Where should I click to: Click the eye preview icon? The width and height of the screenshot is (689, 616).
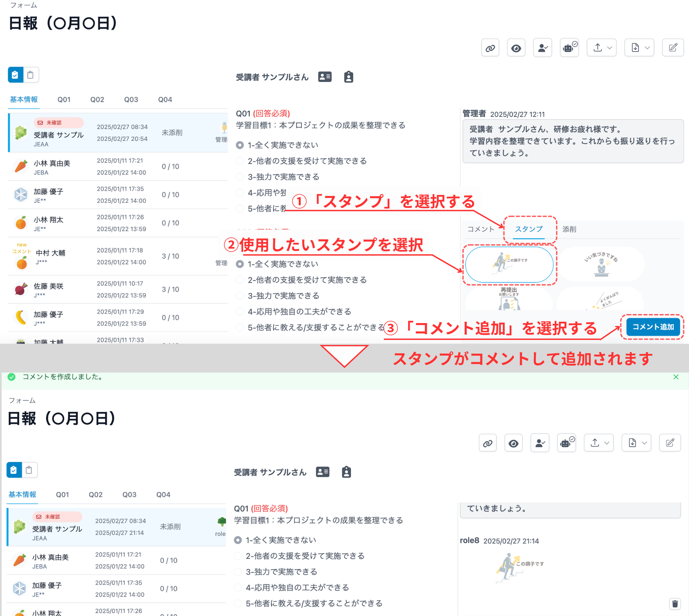click(x=516, y=48)
